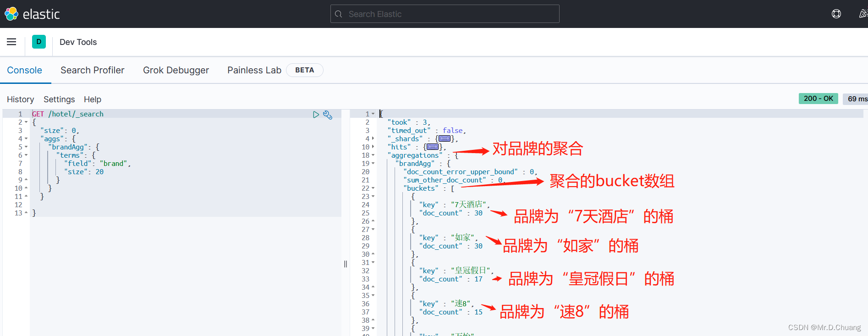
Task: Click the "size": 20 line
Action: (84, 172)
